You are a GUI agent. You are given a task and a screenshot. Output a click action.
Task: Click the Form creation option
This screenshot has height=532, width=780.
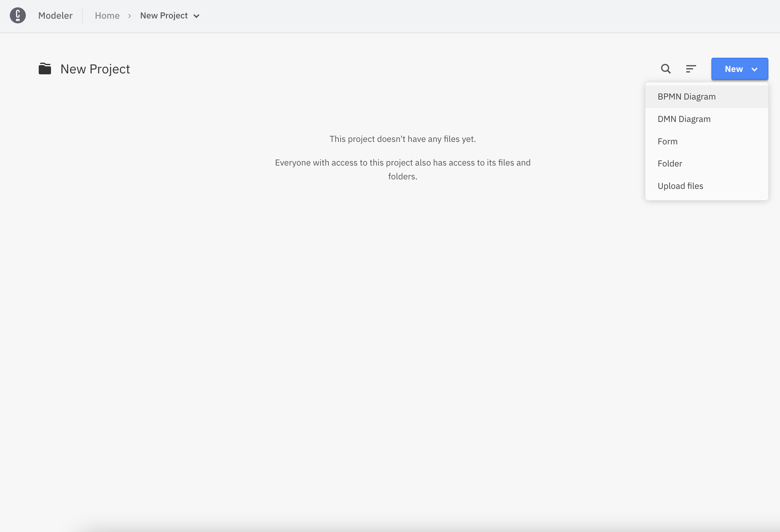668,141
